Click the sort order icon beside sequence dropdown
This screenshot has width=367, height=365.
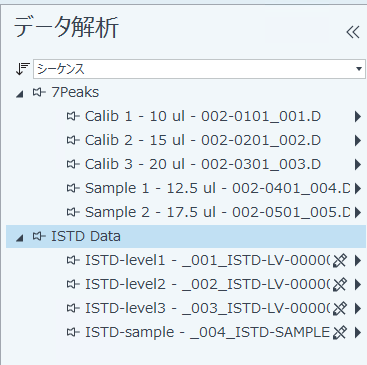(22, 69)
